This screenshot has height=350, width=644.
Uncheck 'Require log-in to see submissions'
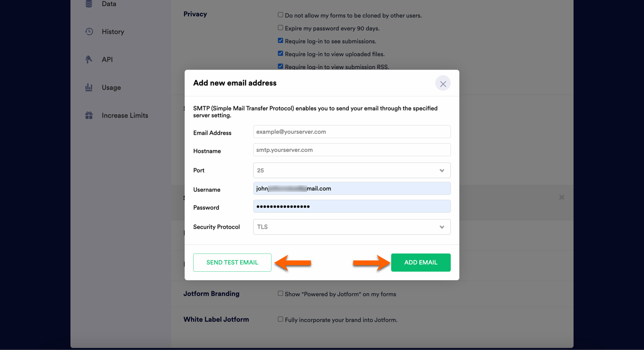click(280, 41)
